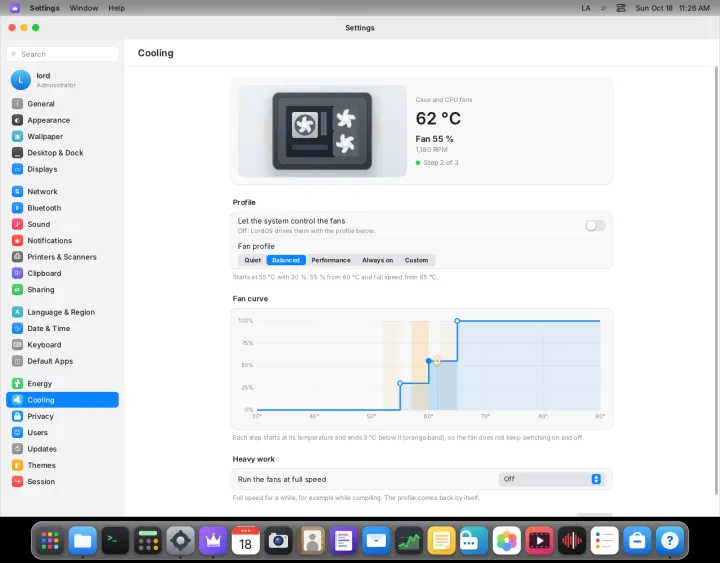Open the Window menu
Viewport: 720px width, 563px height.
[x=84, y=8]
